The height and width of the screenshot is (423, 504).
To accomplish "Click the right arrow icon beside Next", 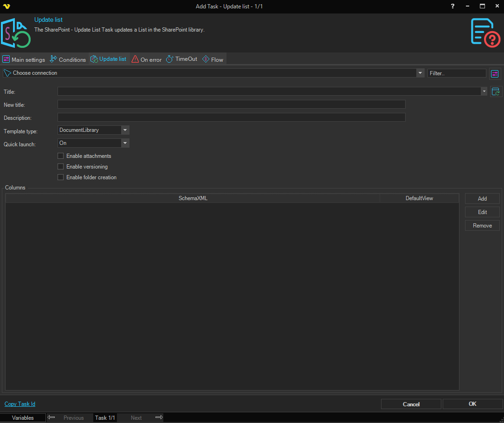I will (159, 417).
